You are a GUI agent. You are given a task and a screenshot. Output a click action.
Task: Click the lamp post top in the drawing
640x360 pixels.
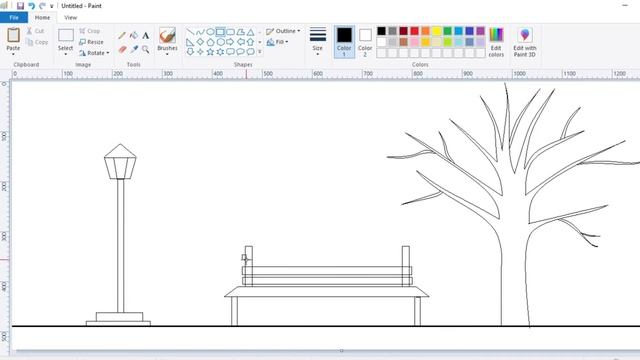120,162
